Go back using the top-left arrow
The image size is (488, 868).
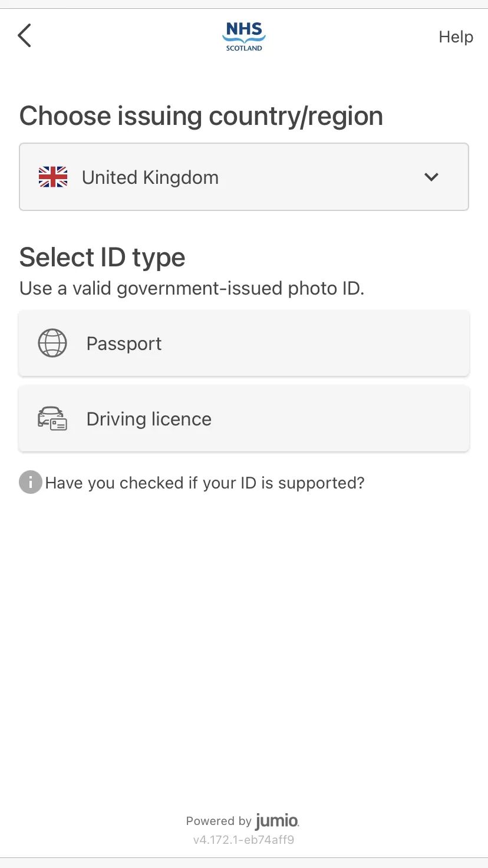click(x=24, y=36)
